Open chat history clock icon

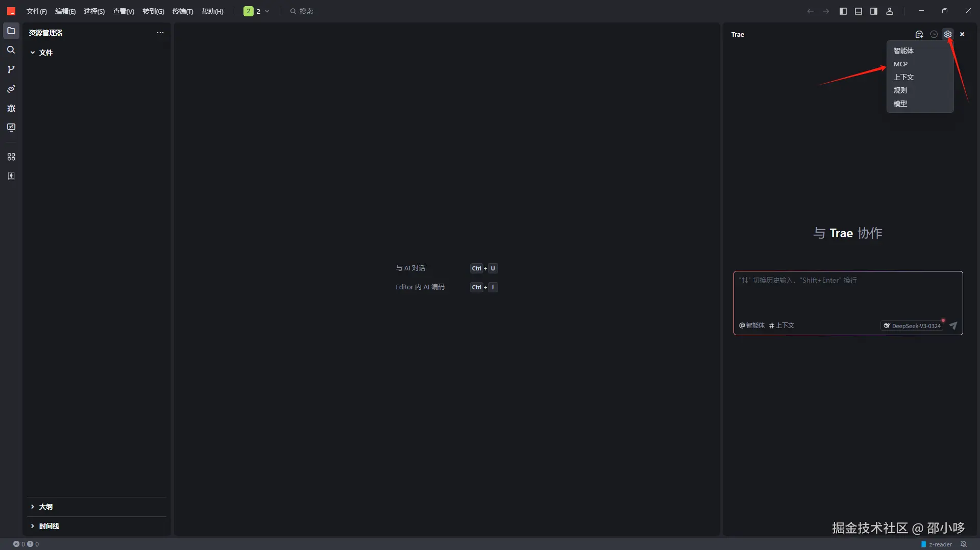[934, 34]
